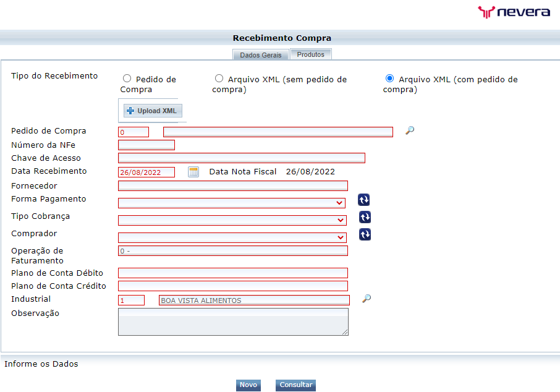This screenshot has width=560, height=392.
Task: Open the Data Recebimento calendar picker
Action: pos(193,171)
